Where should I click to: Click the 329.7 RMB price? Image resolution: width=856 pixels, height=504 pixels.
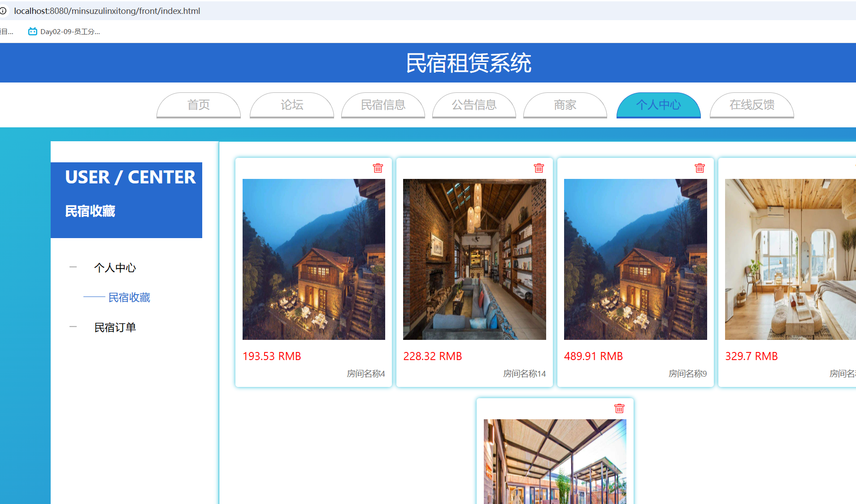[x=752, y=356]
